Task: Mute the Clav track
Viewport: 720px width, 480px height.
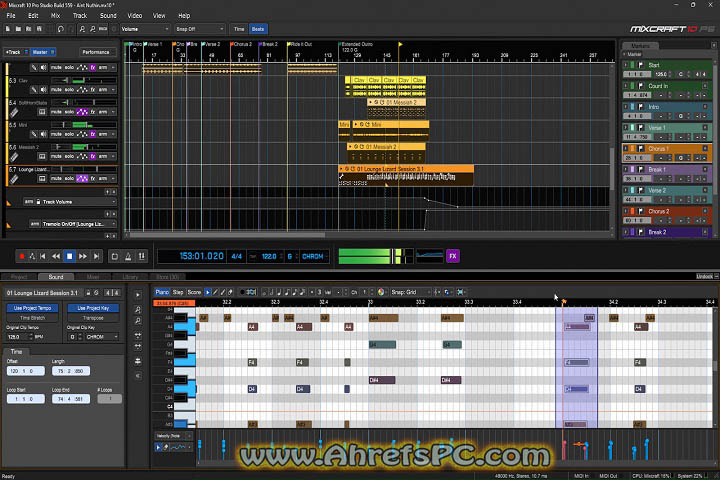Action: (56, 90)
